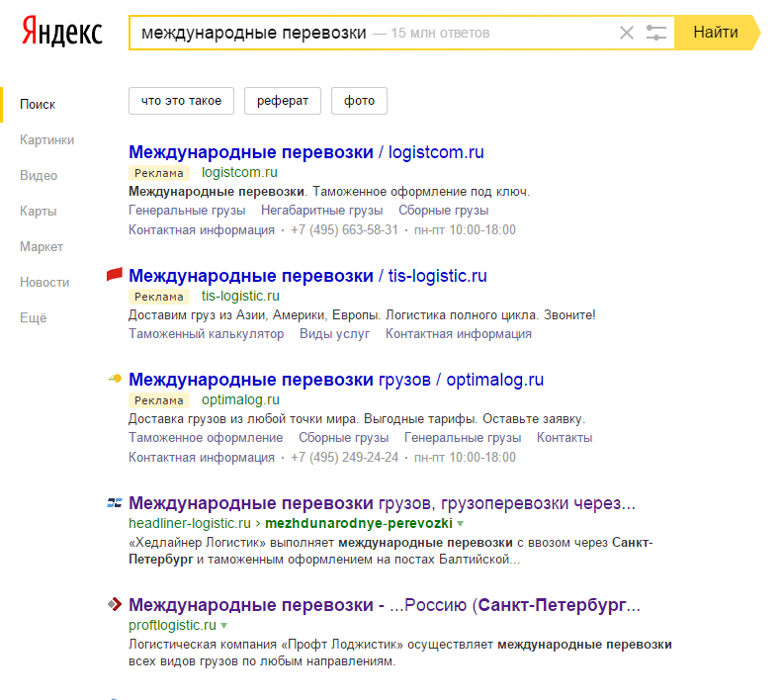Switch to Картинки search tab
This screenshot has height=700, width=781.
(x=46, y=139)
